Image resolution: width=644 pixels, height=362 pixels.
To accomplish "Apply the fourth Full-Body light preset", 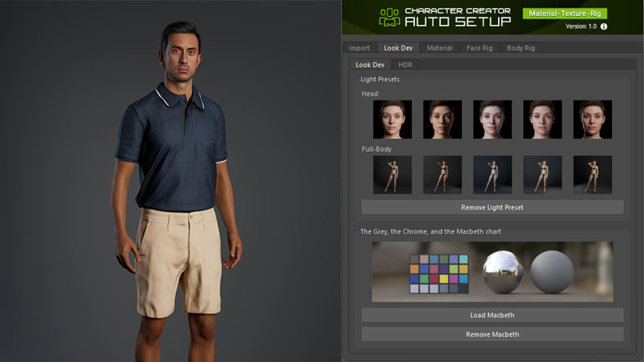I will point(543,175).
